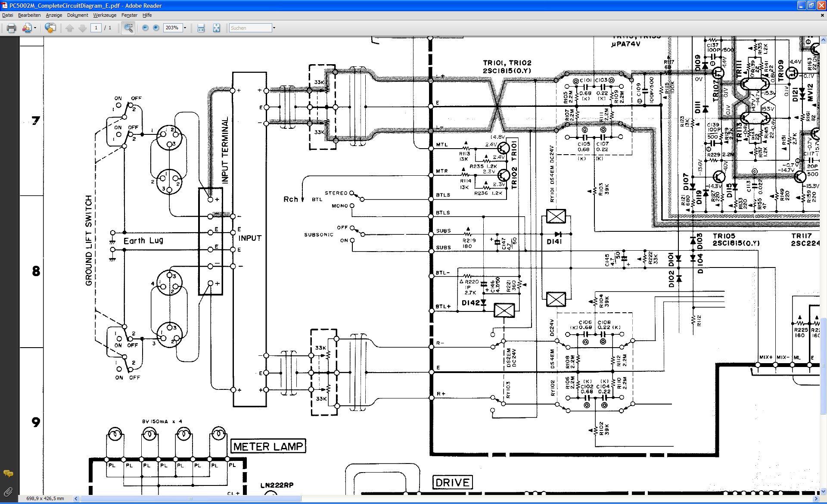Click the 'Earth Lug' label

[143, 241]
